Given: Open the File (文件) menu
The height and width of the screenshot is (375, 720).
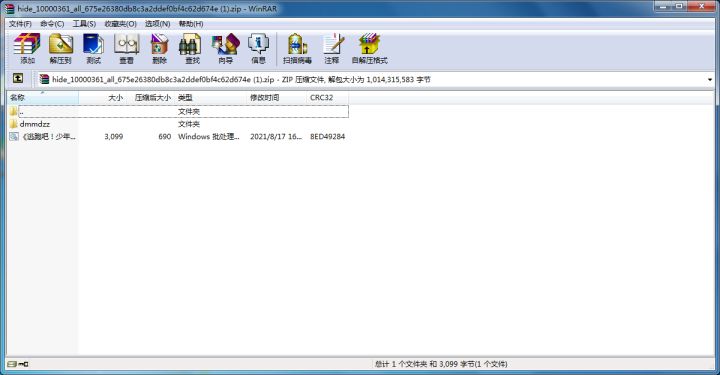Looking at the screenshot, I should (20, 23).
